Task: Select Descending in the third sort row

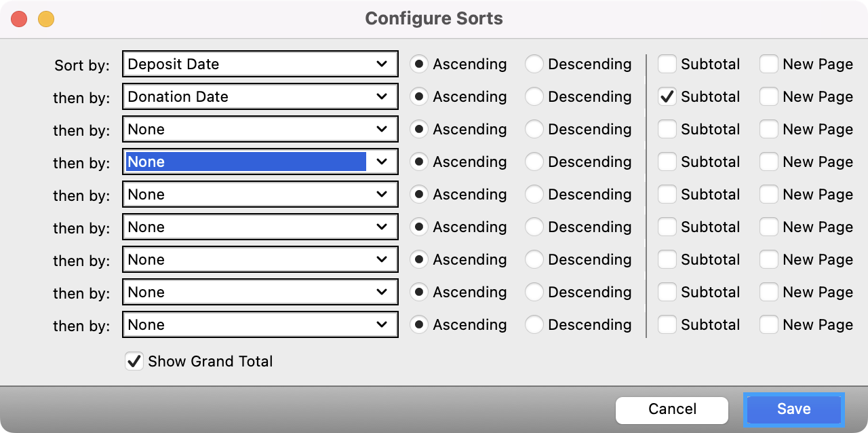Action: pos(534,130)
